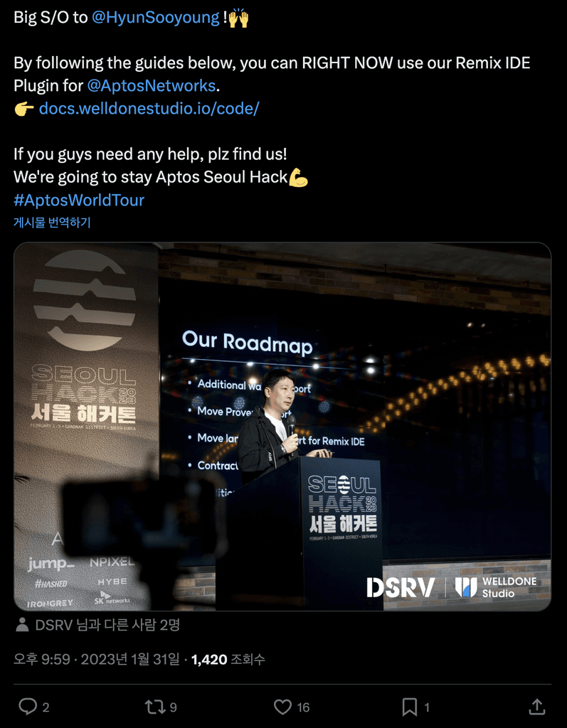Click the retweet arrows icon
Viewport: 567px width, 728px height.
point(155,707)
